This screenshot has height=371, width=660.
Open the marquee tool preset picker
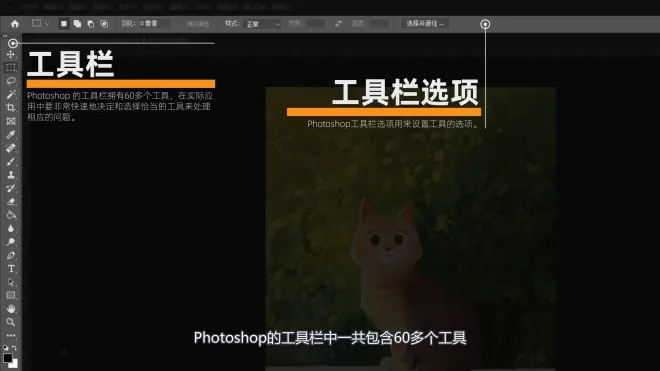[40, 24]
